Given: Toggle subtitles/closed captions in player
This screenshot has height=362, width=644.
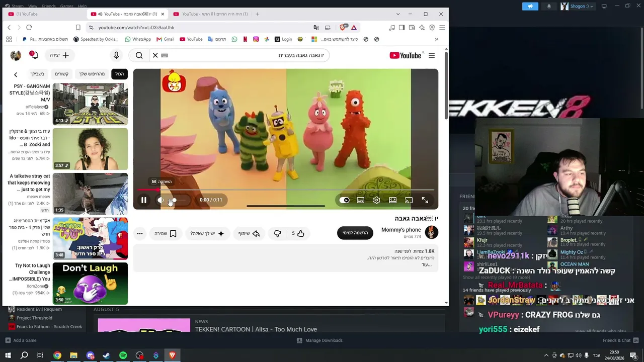Looking at the screenshot, I should point(360,200).
